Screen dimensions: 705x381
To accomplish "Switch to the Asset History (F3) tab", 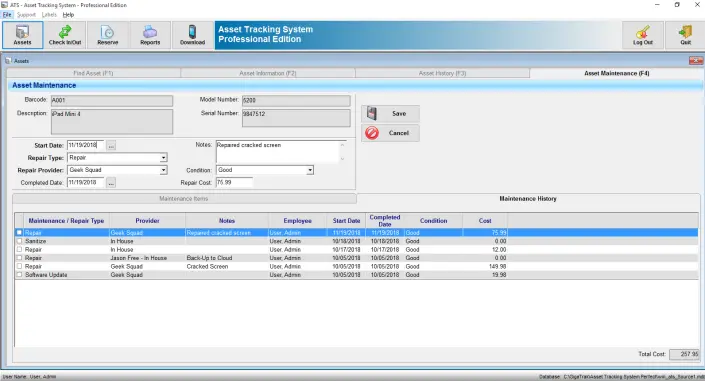I will click(x=442, y=73).
